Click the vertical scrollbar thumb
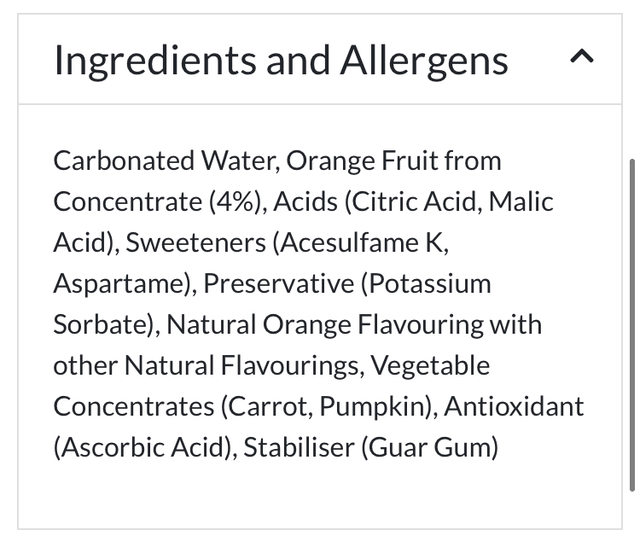Screen dimensions: 640x548 (x=631, y=322)
